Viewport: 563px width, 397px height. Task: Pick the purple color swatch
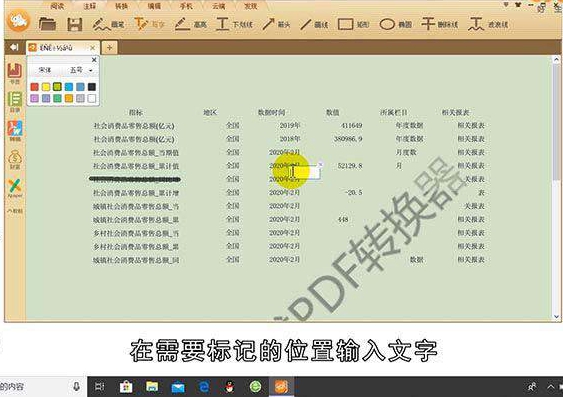[34, 98]
